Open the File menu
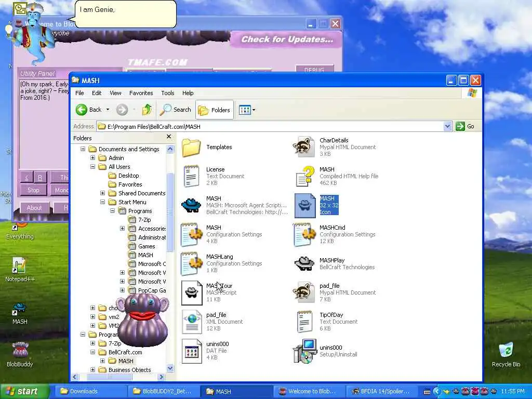 click(79, 93)
